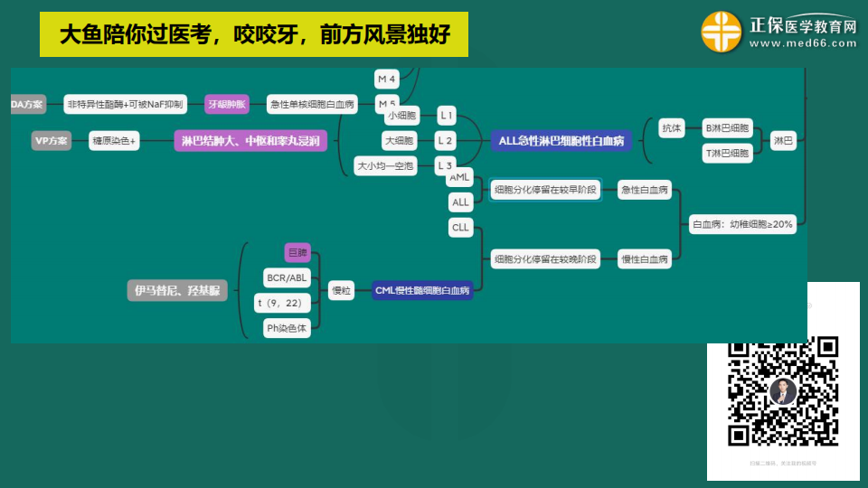
Task: Click the BCR/ABL node
Action: tap(286, 277)
